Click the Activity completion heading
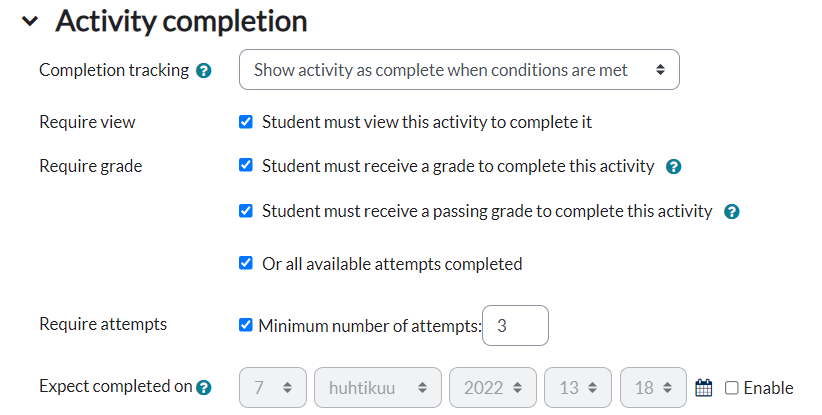Screen dimensions: 822x415 coord(181,21)
